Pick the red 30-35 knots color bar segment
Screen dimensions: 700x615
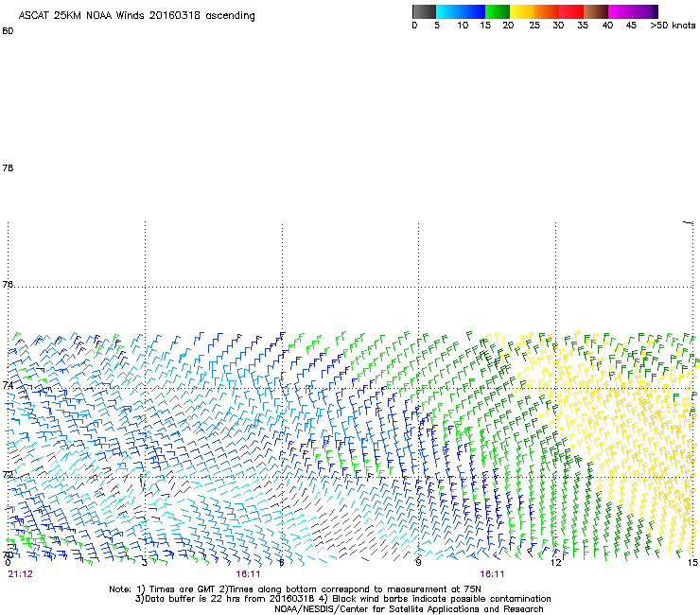(571, 11)
